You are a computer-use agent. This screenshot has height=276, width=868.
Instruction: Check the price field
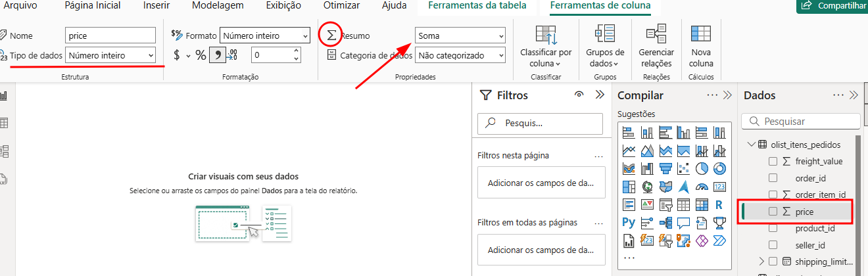click(773, 212)
